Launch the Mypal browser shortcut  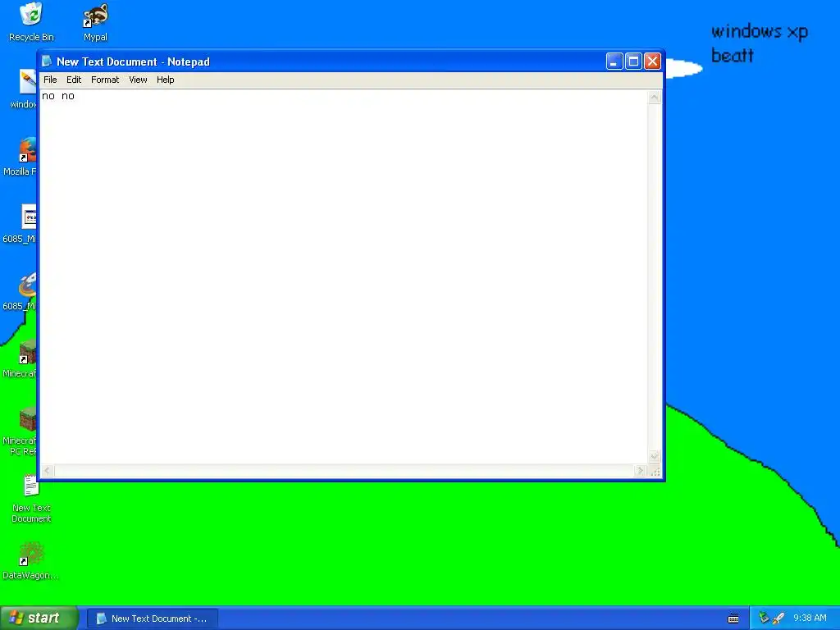click(x=95, y=21)
